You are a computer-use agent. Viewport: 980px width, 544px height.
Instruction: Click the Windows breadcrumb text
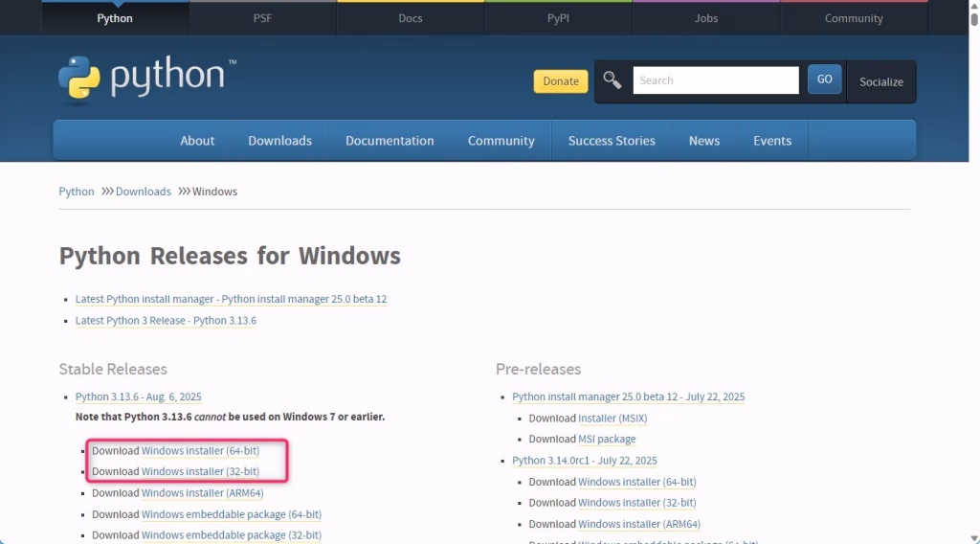[214, 192]
